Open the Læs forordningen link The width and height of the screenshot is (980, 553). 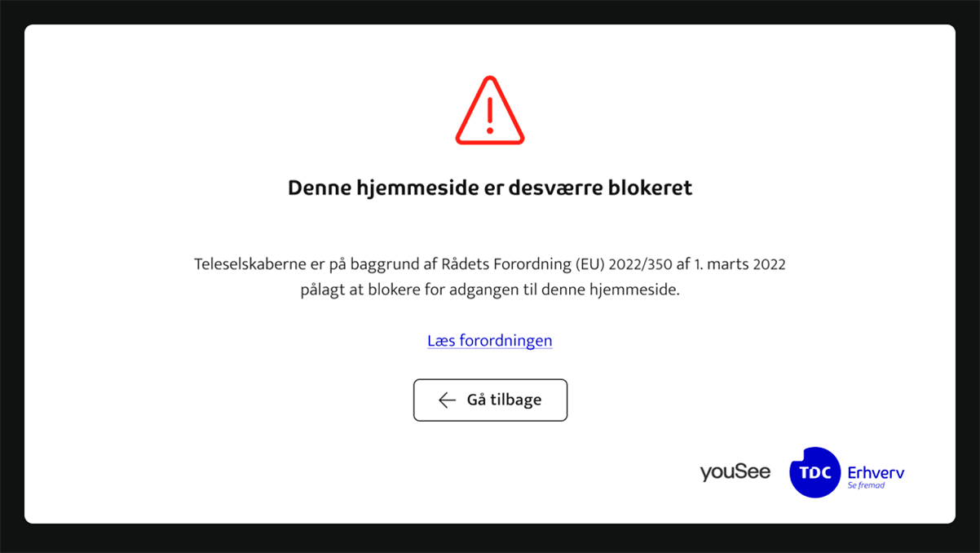pos(489,340)
